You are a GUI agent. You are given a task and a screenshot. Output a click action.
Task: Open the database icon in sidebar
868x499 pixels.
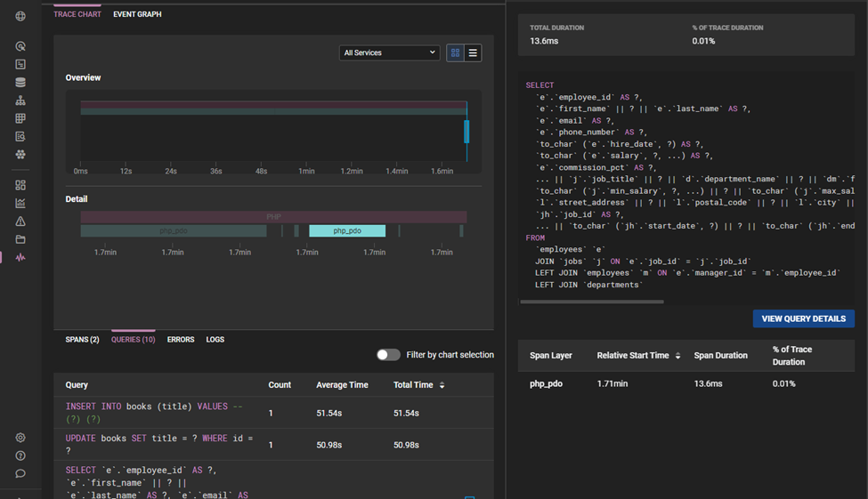(20, 83)
